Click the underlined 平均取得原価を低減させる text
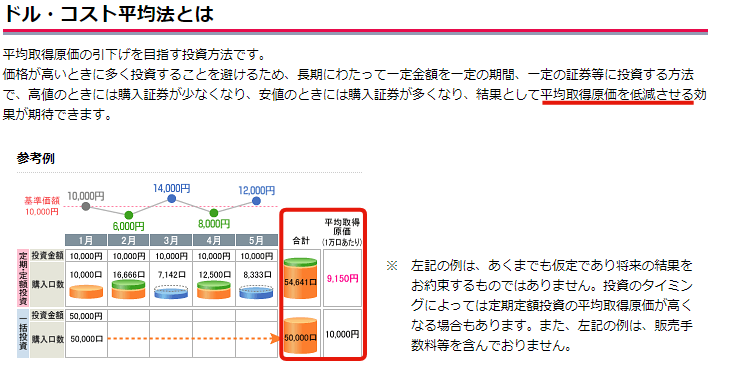Screen dimensions: 733x366 point(618,95)
